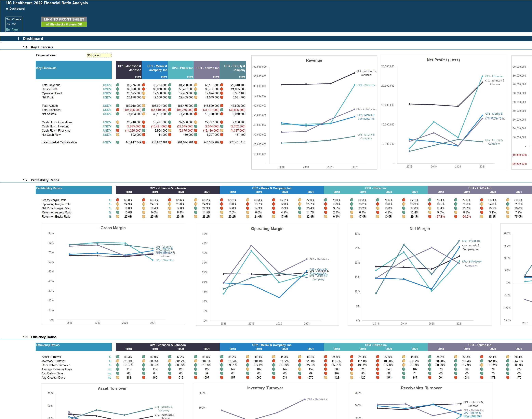Click the Average Inventory Days row label
Screen dimensions: 532x419
tap(57, 369)
